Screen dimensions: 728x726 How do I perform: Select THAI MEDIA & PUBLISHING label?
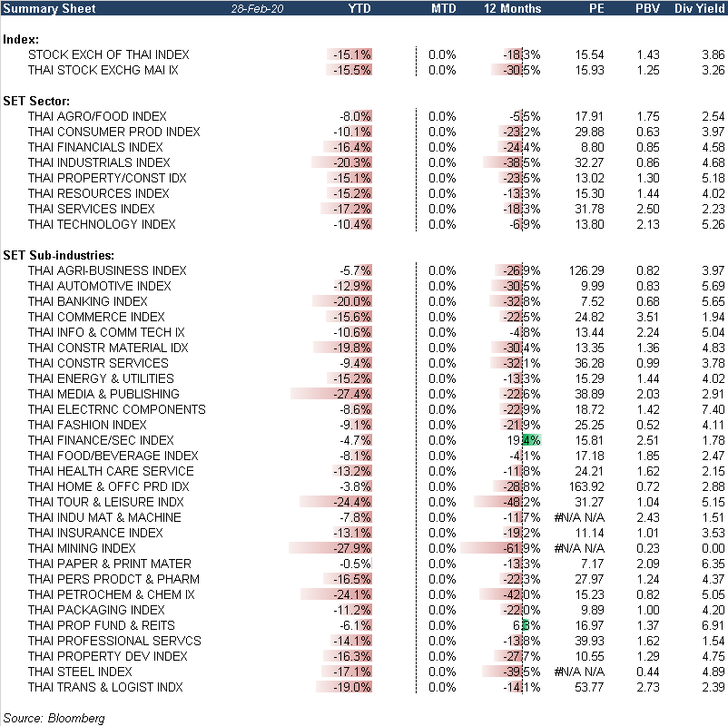point(103,394)
